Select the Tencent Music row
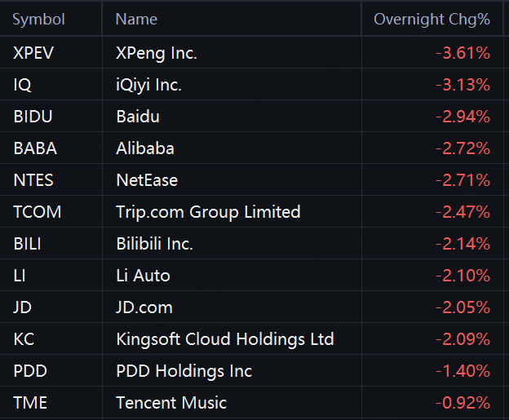This screenshot has height=420, width=509. [171, 403]
